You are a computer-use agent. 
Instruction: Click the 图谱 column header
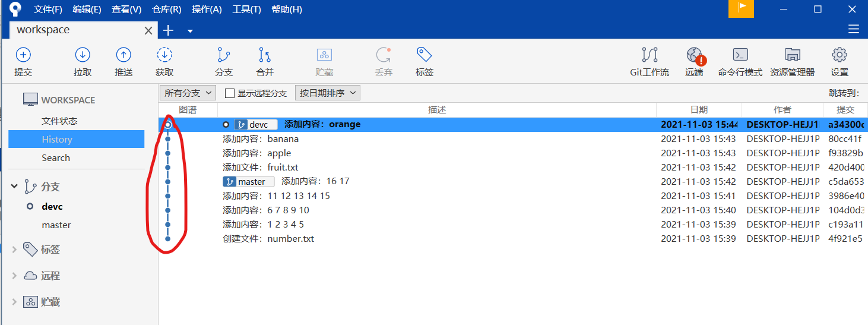click(188, 110)
